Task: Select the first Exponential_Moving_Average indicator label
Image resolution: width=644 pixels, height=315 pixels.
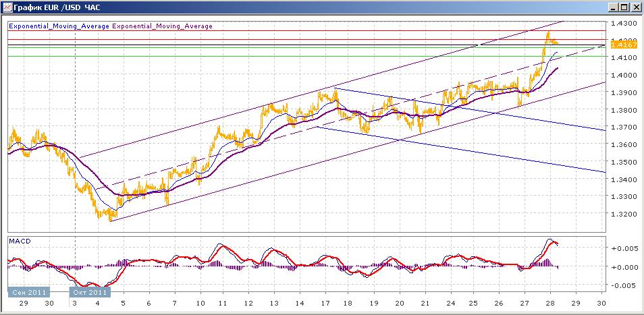Action: pyautogui.click(x=59, y=26)
